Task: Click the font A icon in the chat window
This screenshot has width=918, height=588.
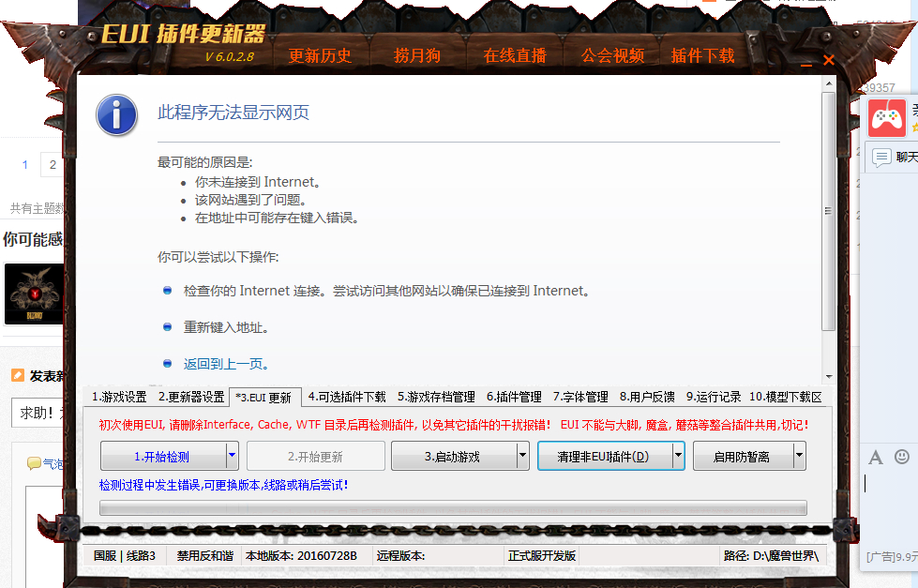Action: (x=875, y=458)
